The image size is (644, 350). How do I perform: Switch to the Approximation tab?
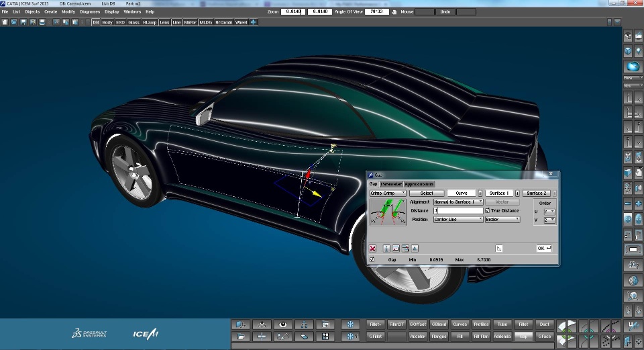coord(419,183)
